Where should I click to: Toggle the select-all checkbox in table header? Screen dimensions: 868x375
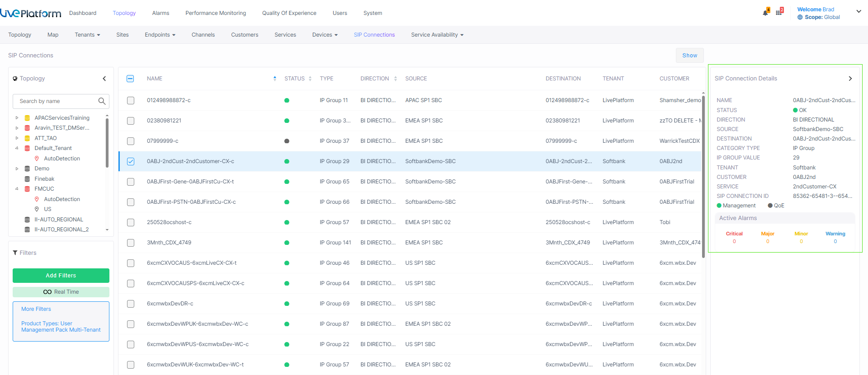[x=130, y=79]
